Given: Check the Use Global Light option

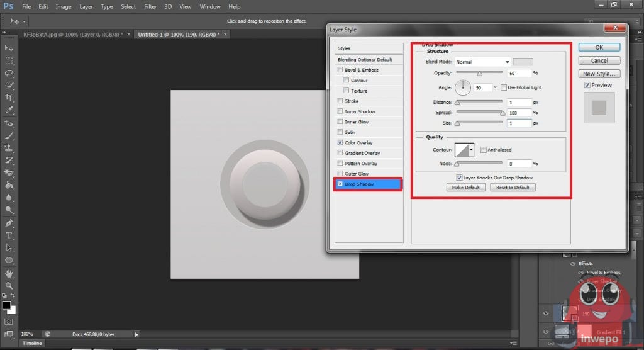Looking at the screenshot, I should click(x=504, y=87).
